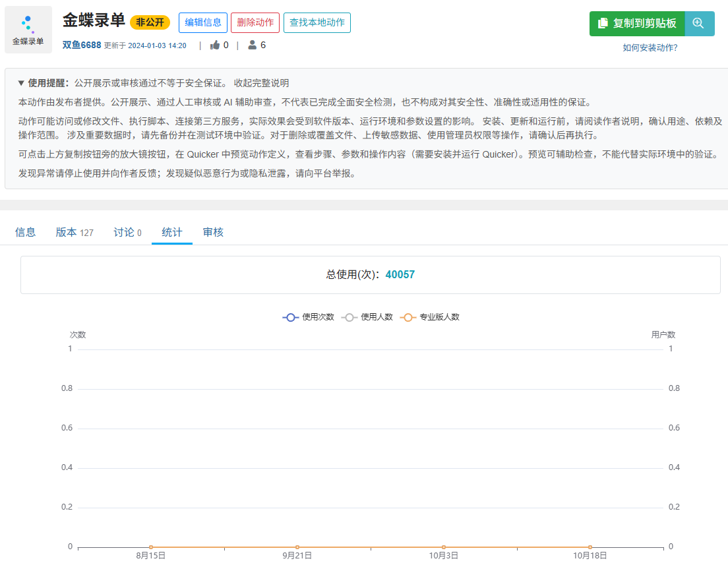The width and height of the screenshot is (728, 567).
Task: Switch to the 信息 tab
Action: (25, 232)
